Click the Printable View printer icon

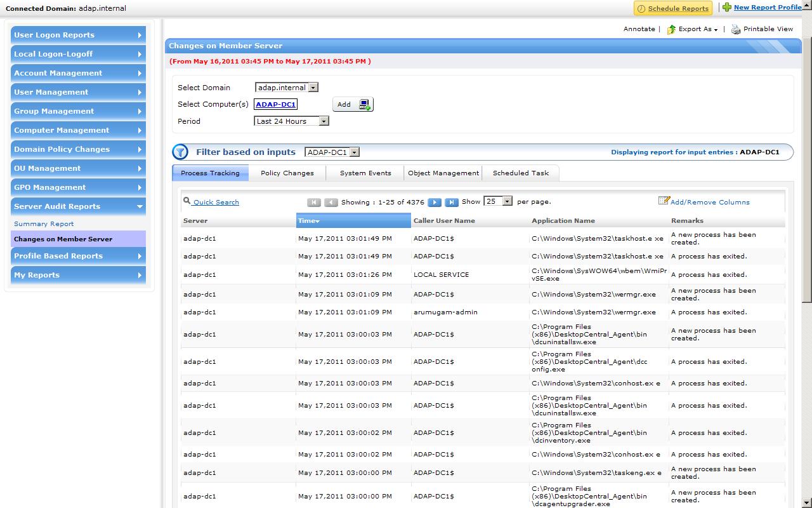click(736, 29)
